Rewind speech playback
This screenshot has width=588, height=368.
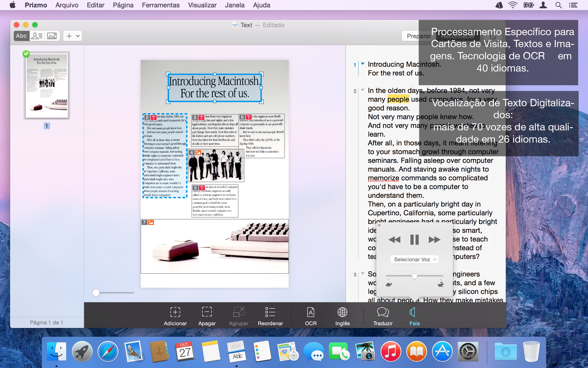tap(394, 240)
